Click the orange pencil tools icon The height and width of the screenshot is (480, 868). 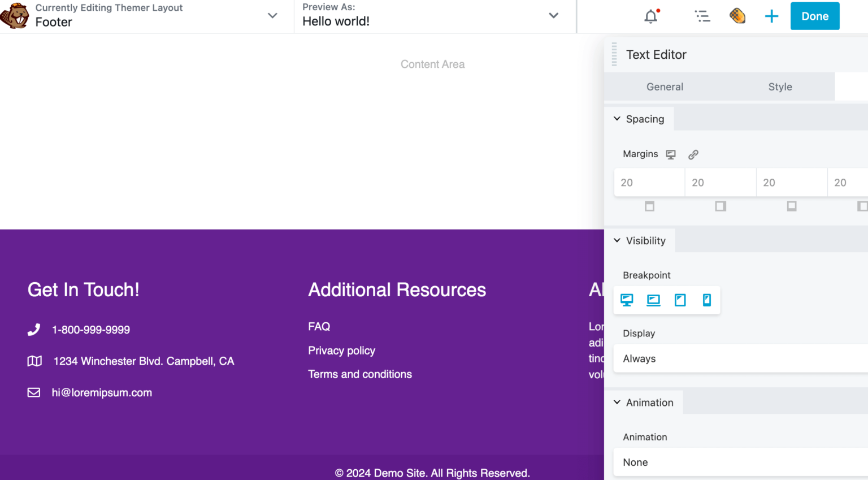[x=737, y=16]
